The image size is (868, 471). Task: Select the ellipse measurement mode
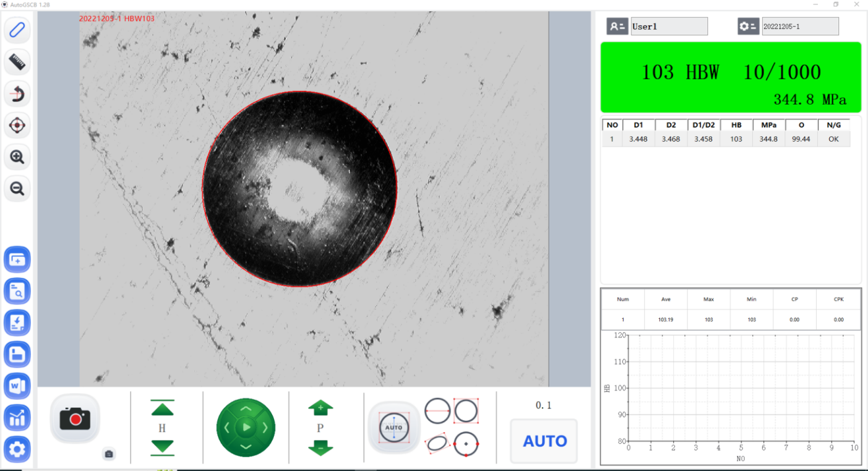point(437,443)
